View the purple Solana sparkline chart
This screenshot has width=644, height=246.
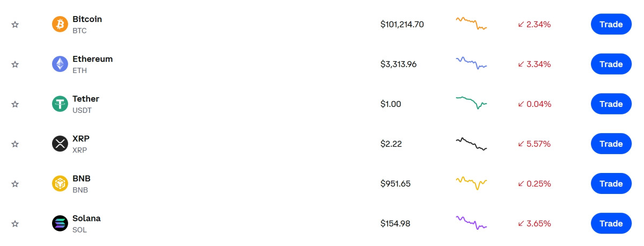click(x=471, y=222)
